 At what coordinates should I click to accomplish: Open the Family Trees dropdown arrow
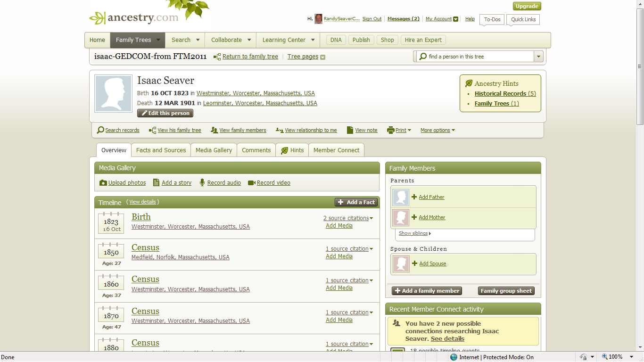pyautogui.click(x=158, y=40)
